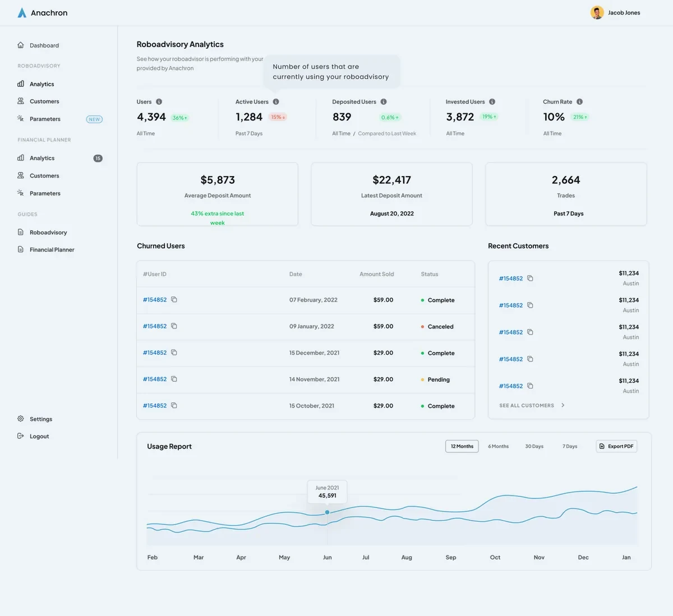
Task: Copy user ID in 14 November row
Action: [174, 379]
